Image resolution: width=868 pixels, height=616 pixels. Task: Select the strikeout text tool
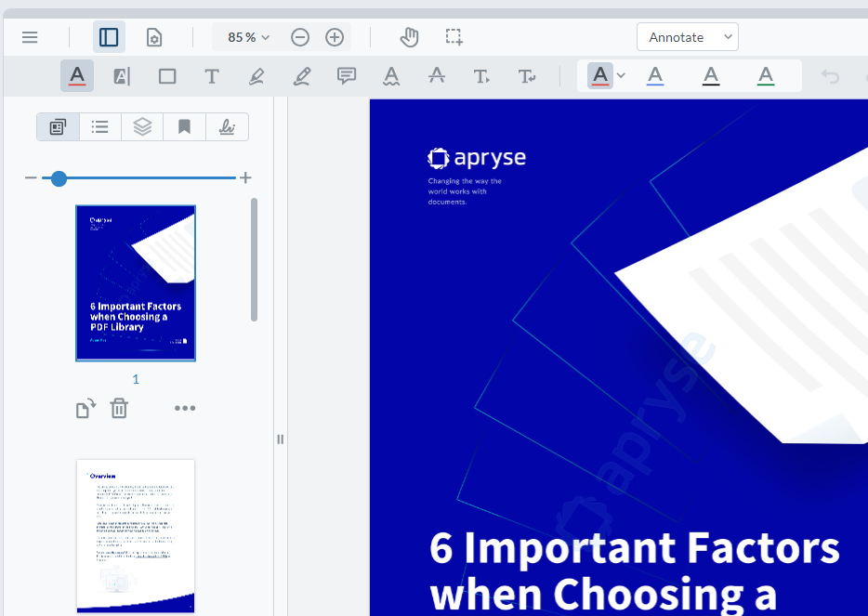pos(437,76)
